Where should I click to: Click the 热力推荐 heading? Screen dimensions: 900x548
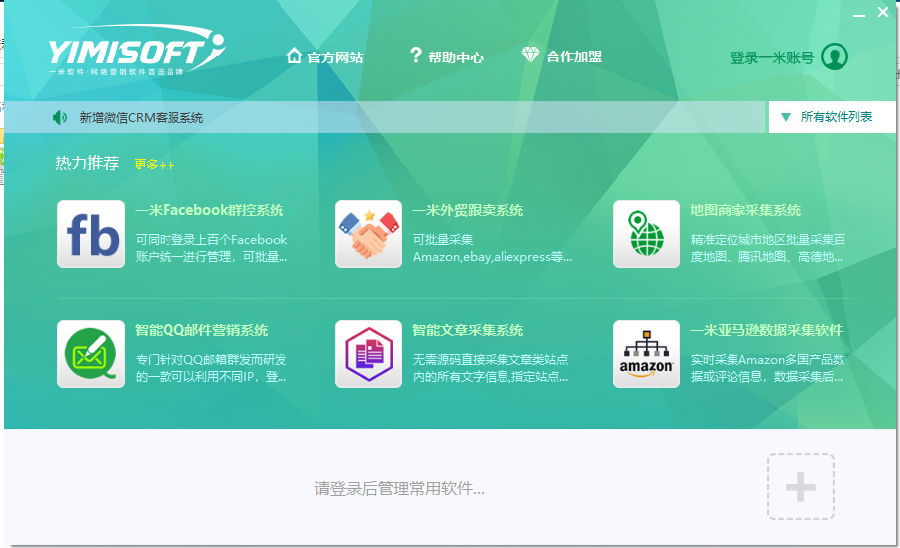click(x=87, y=163)
